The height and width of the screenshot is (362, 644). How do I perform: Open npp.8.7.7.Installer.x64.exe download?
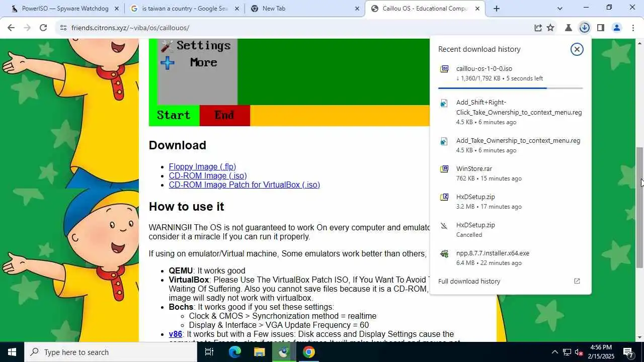510,258
